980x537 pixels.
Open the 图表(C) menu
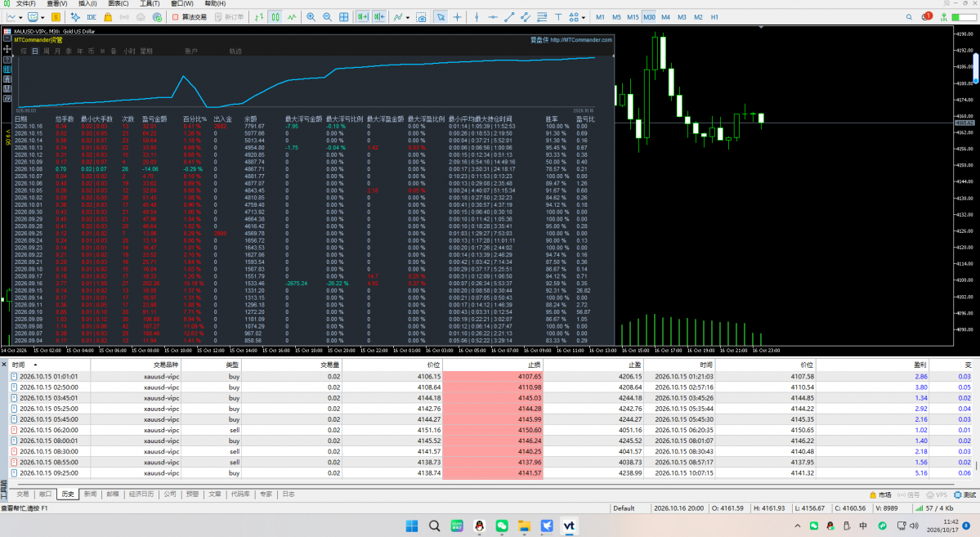point(119,4)
